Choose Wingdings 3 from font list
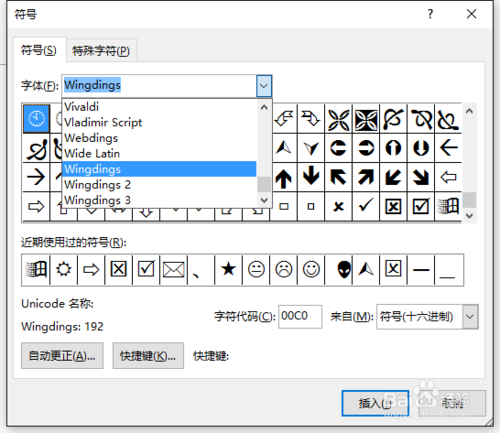This screenshot has width=500, height=433. pos(159,200)
